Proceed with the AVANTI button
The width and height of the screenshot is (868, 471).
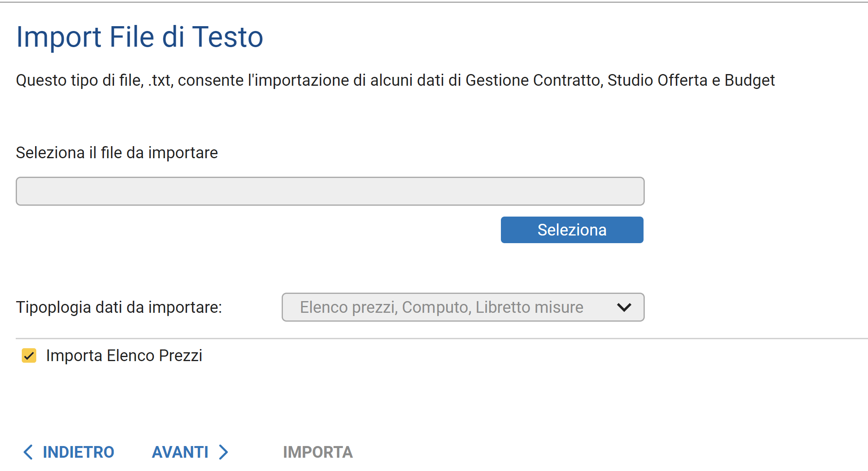tap(180, 452)
